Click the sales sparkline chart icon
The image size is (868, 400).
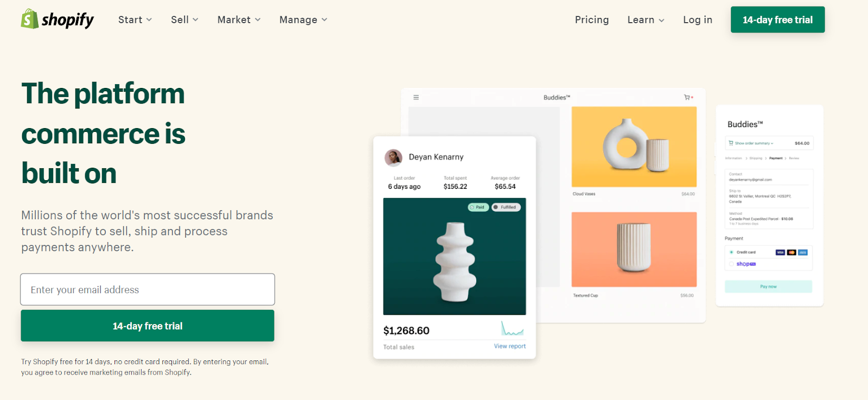coord(512,328)
